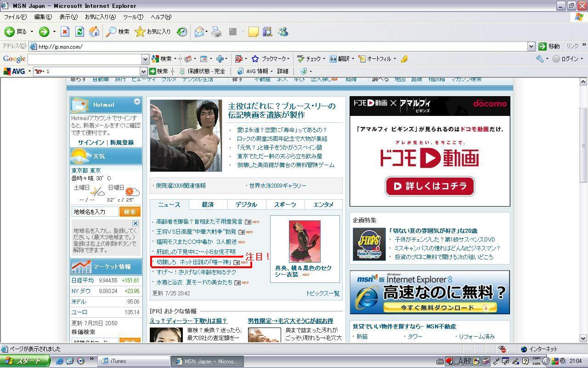The image size is (588, 368).
Task: Click the Google toolbar 検索 button
Action: [162, 59]
